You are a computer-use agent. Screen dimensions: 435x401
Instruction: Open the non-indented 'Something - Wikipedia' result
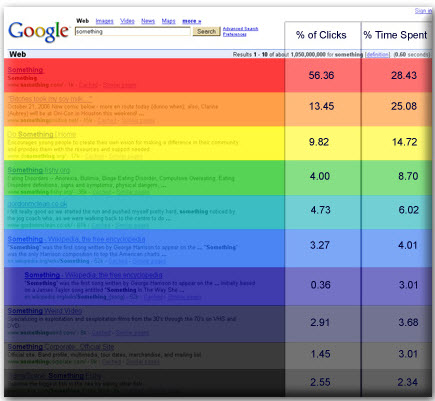[x=76, y=239]
